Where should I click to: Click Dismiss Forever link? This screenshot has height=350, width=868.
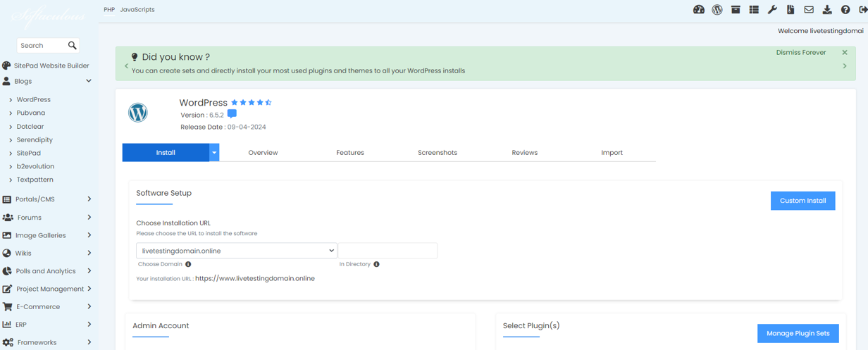point(801,52)
